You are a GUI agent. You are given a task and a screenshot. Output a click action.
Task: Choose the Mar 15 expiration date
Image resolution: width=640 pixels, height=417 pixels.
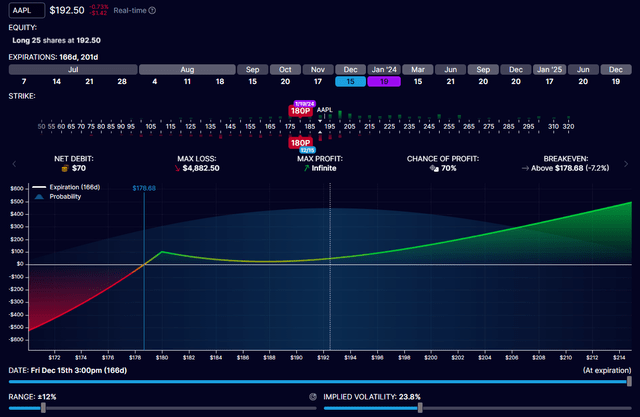pyautogui.click(x=418, y=82)
